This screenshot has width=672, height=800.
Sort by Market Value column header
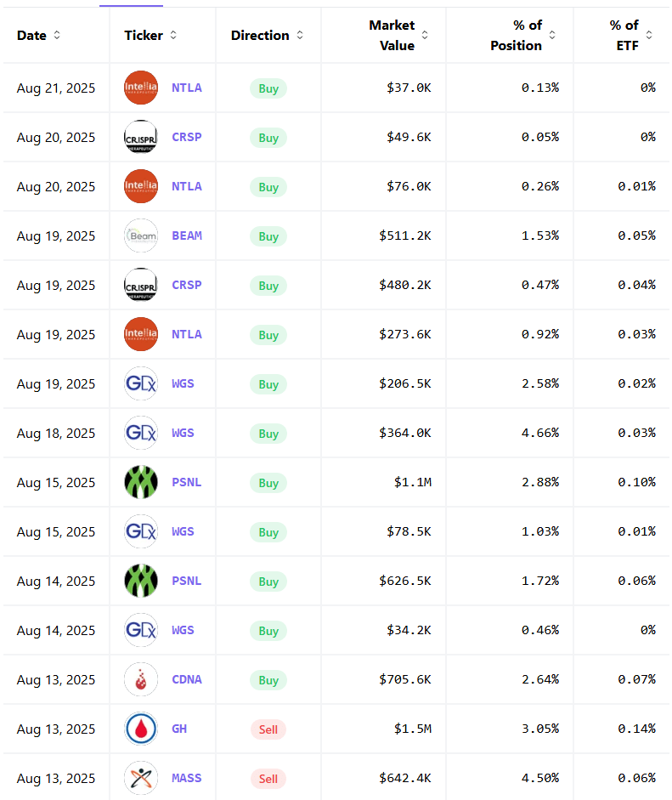(x=425, y=35)
